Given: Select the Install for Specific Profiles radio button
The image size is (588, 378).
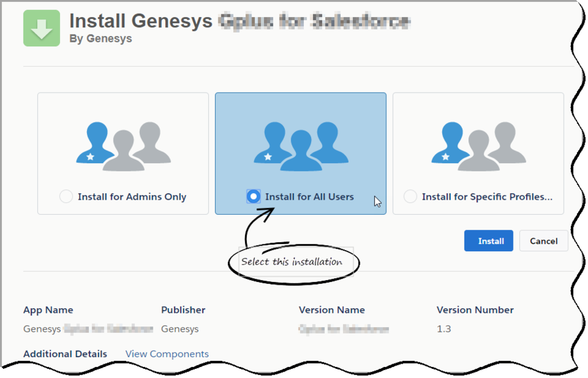Looking at the screenshot, I should pos(410,197).
